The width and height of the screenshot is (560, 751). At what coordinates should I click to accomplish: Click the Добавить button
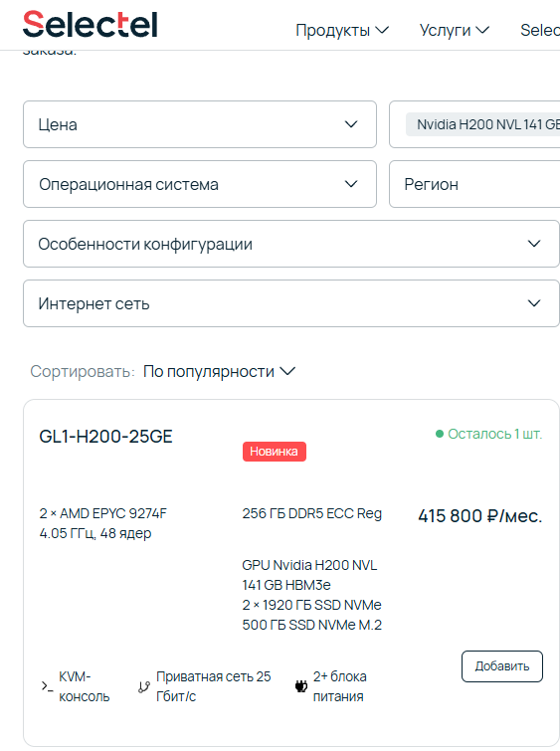(x=502, y=666)
